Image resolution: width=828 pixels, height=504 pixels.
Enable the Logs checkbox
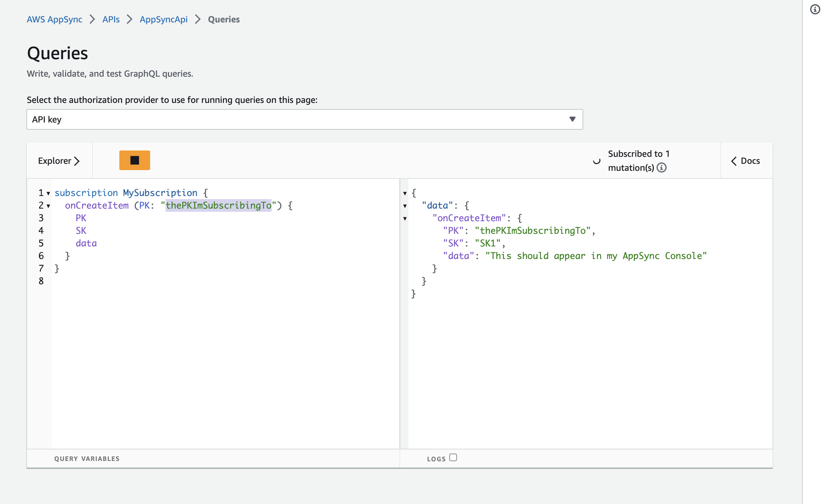[x=453, y=457]
